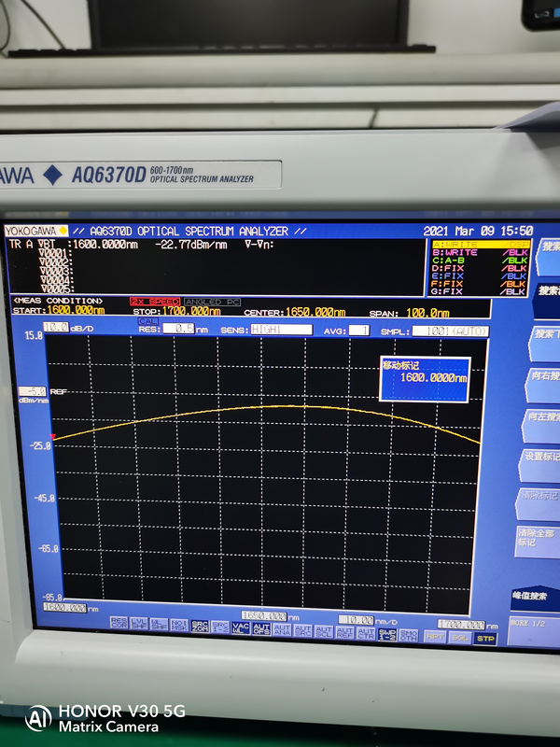Click the RES 0.5 nm field
This screenshot has height=747, width=560.
click(178, 329)
